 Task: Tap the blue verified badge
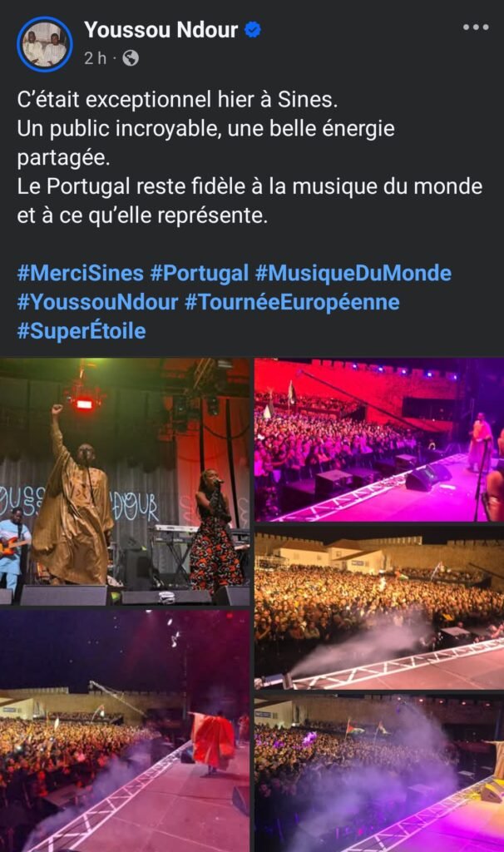point(253,29)
